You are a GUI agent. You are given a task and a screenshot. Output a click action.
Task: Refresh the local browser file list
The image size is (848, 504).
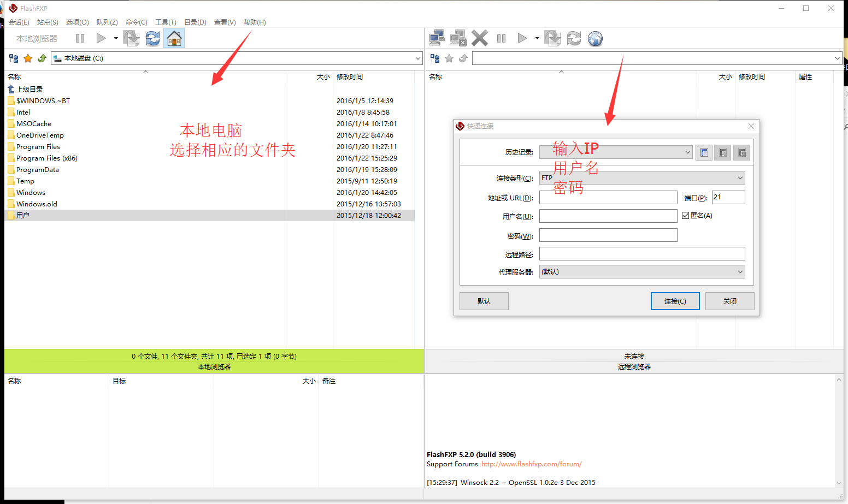(152, 38)
